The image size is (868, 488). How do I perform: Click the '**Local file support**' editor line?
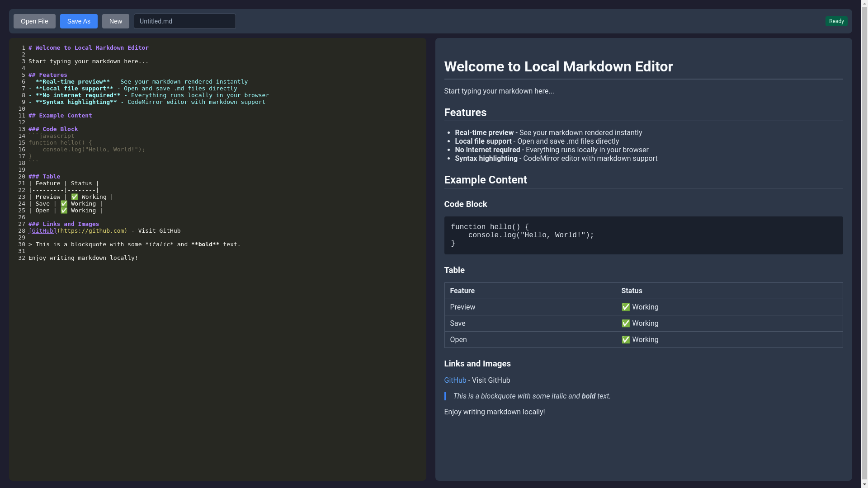(133, 89)
